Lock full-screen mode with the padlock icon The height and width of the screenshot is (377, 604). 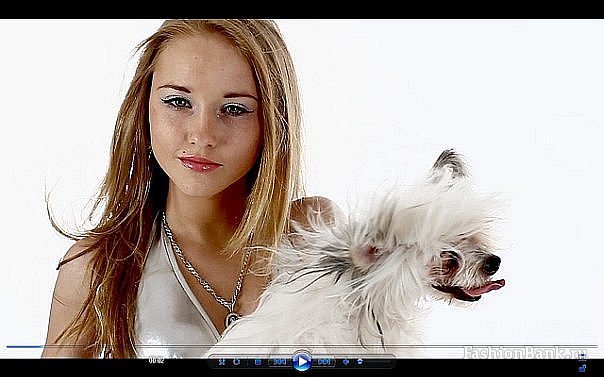pyautogui.click(x=582, y=368)
